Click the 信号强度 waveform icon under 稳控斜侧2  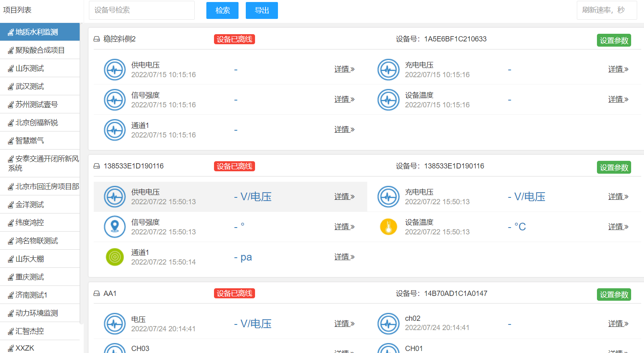[115, 100]
